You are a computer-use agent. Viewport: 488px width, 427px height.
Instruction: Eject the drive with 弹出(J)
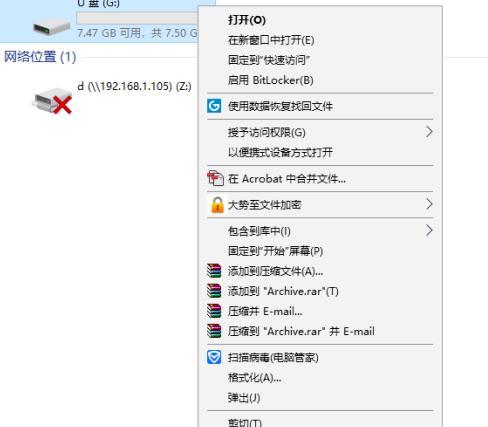(x=244, y=398)
